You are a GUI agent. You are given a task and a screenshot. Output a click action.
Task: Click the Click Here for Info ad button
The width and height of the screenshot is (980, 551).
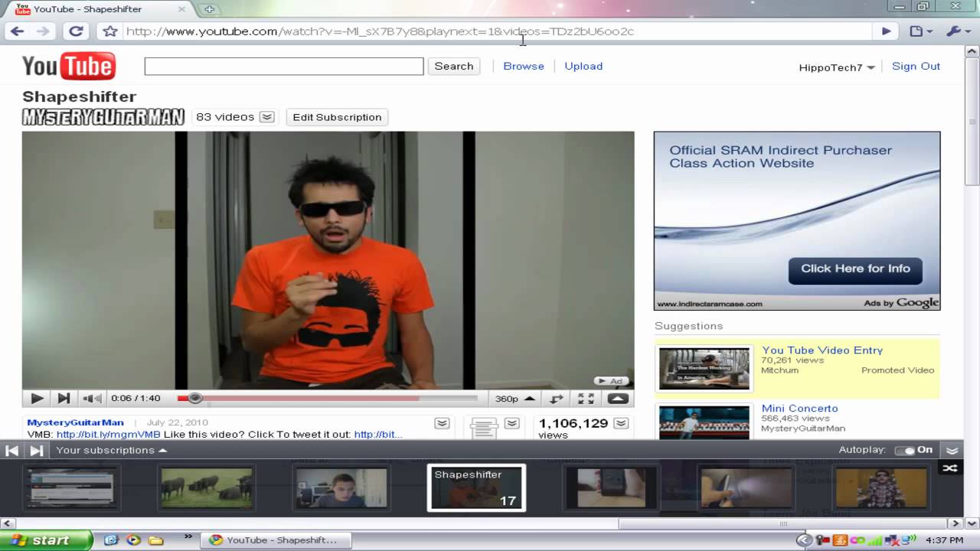[855, 269]
